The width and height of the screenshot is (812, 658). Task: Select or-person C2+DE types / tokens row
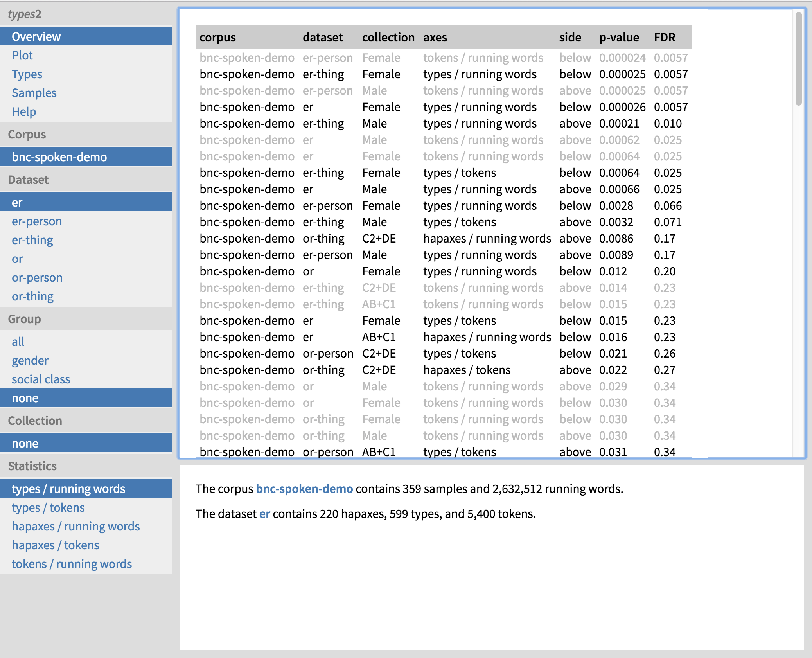click(x=444, y=353)
